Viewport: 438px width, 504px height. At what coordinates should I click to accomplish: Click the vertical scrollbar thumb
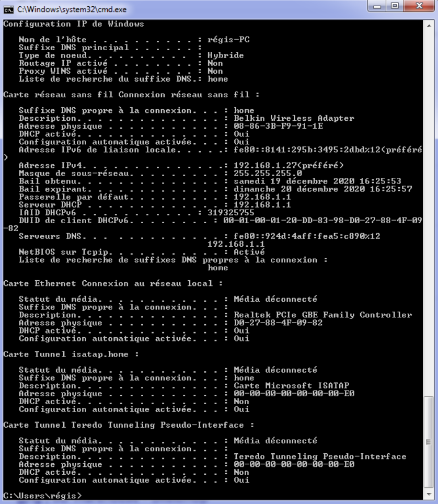pyautogui.click(x=429, y=442)
